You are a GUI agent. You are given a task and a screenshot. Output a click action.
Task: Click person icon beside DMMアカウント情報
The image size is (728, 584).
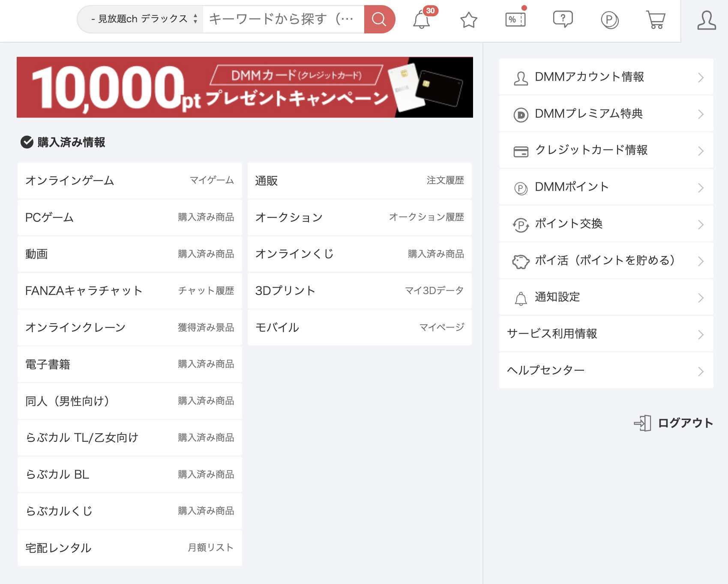point(521,78)
